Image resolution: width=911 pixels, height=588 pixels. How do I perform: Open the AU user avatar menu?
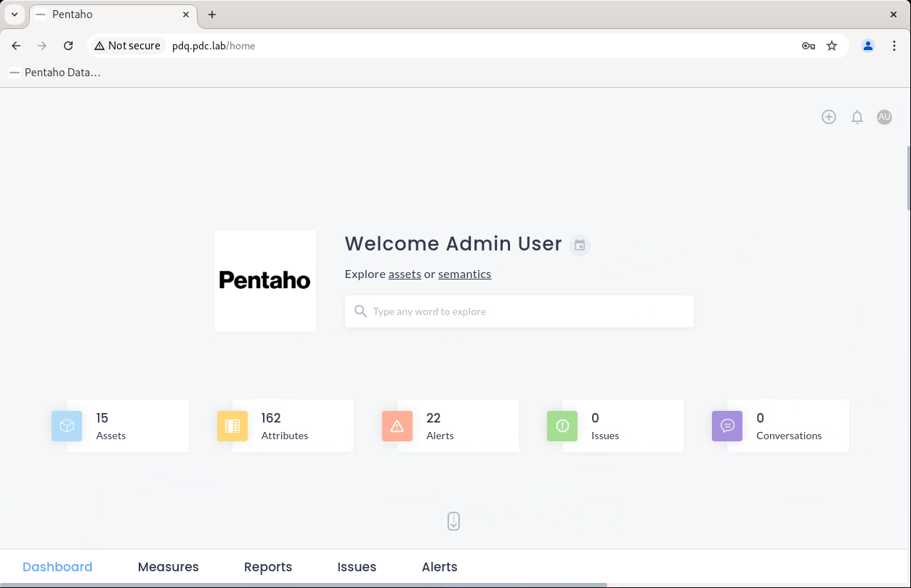point(884,117)
